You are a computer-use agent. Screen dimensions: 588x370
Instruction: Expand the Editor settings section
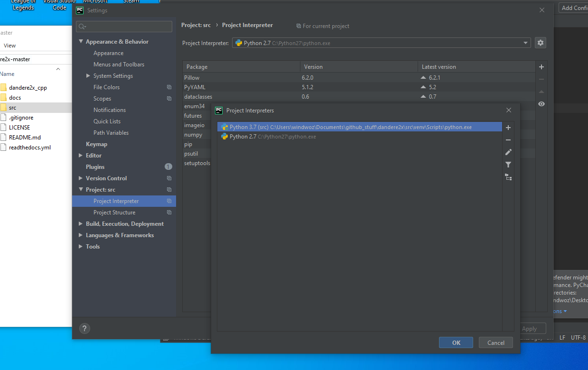pyautogui.click(x=93, y=155)
